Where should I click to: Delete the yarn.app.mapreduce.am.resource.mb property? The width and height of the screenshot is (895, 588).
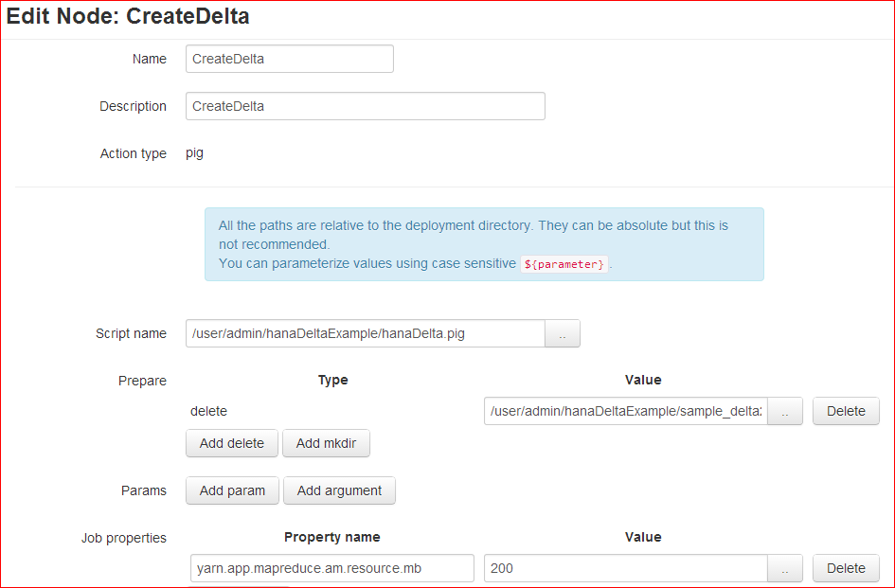click(846, 568)
